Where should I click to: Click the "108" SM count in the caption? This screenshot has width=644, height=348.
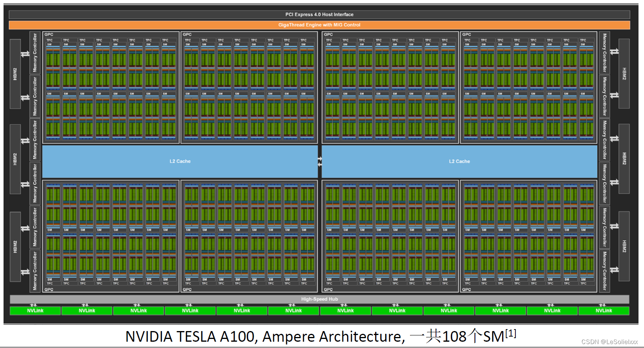pos(454,337)
